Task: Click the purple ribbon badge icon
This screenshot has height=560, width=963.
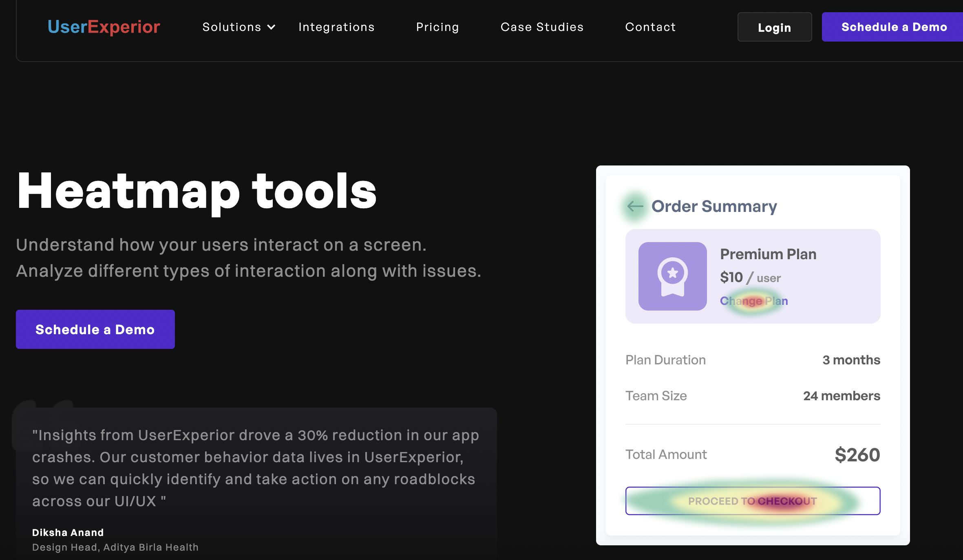Action: [x=672, y=276]
